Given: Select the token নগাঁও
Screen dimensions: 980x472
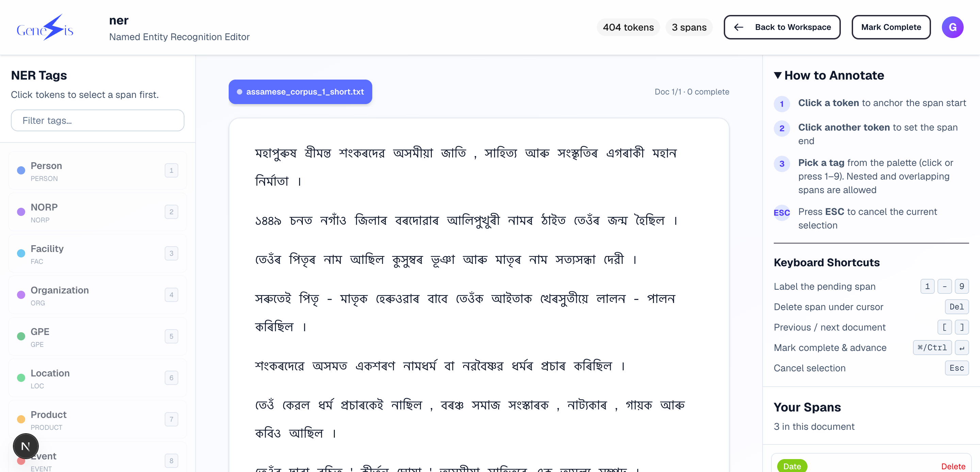Looking at the screenshot, I should click(x=333, y=220).
